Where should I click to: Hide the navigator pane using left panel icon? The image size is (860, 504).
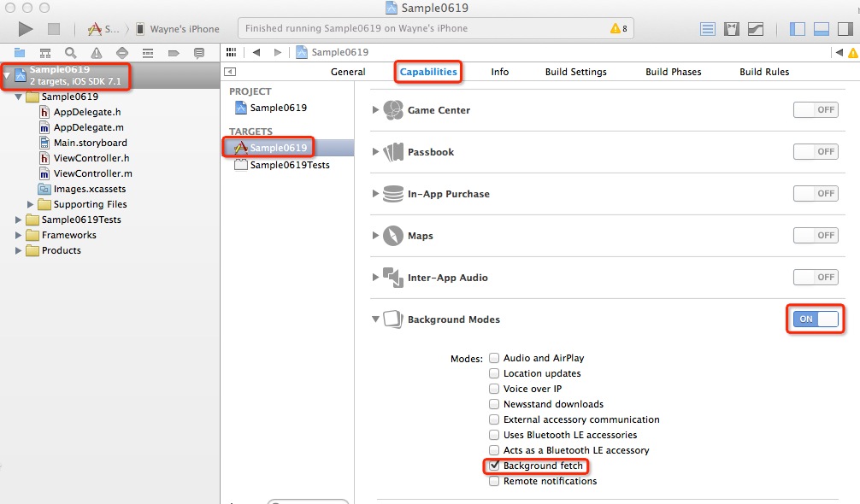point(798,28)
